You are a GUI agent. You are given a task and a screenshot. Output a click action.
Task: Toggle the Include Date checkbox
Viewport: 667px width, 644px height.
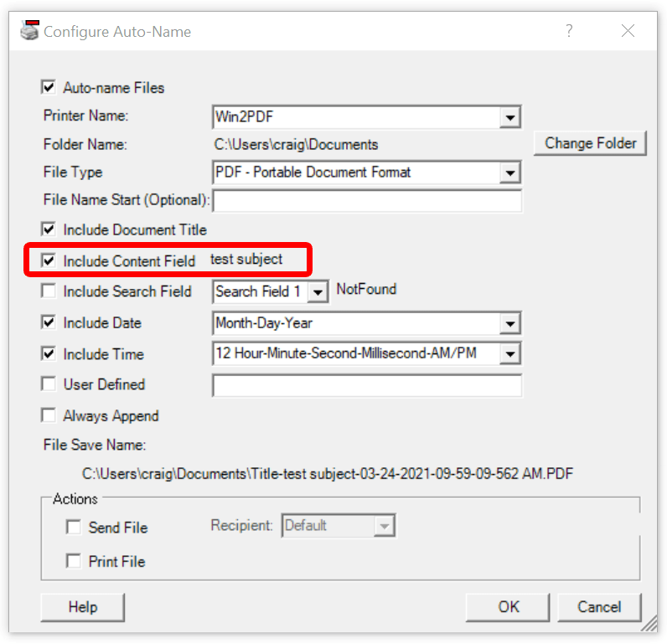click(49, 322)
